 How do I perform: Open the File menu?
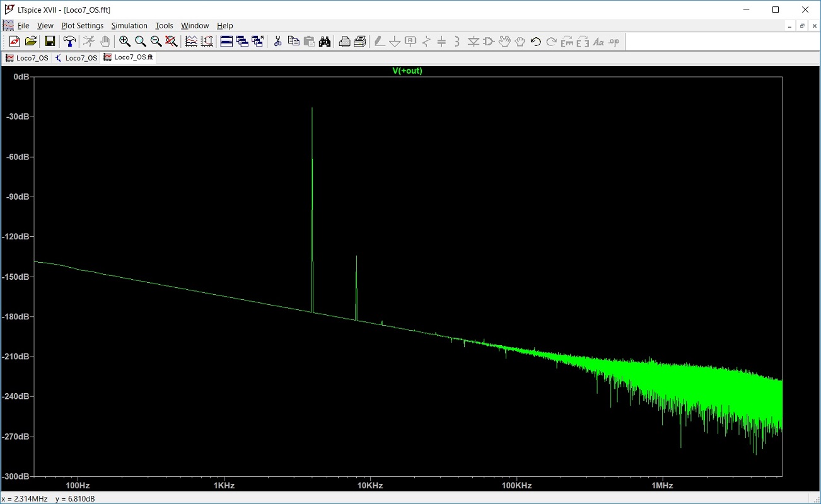pyautogui.click(x=23, y=26)
